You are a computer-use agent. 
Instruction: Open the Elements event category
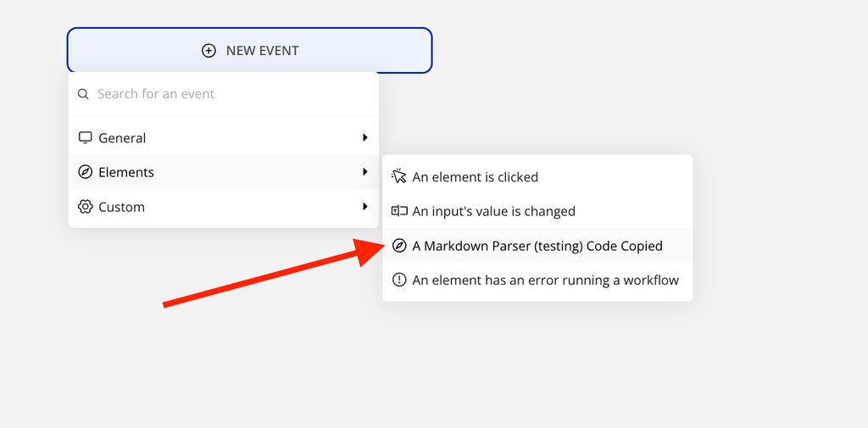tap(126, 172)
